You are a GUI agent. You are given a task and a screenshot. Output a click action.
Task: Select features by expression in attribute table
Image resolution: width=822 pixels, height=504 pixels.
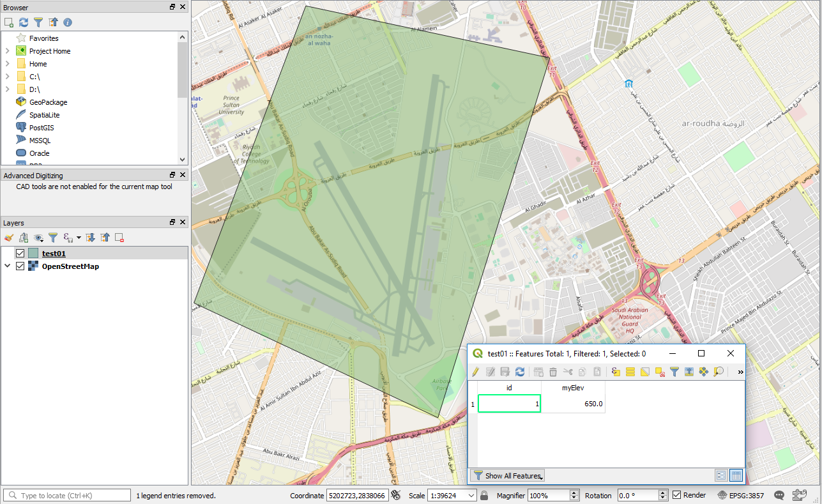click(614, 371)
